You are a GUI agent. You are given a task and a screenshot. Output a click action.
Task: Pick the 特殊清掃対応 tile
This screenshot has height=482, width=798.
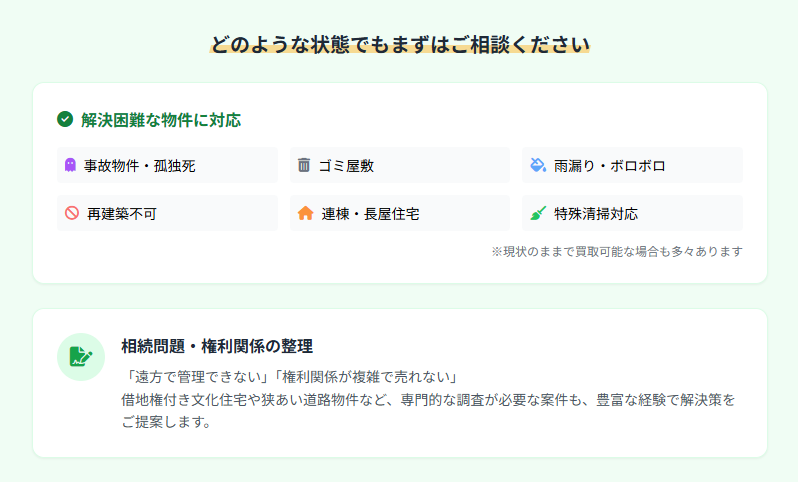coord(631,213)
